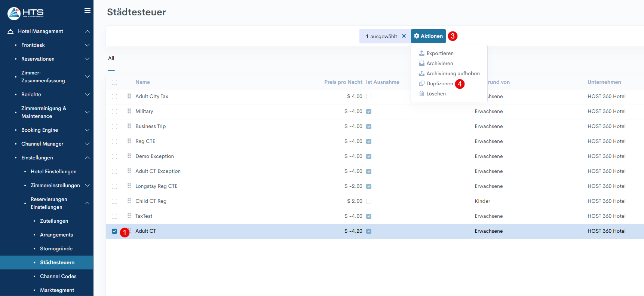Image resolution: width=644 pixels, height=296 pixels.
Task: Open the Aktionen button dropdown
Action: coord(428,36)
